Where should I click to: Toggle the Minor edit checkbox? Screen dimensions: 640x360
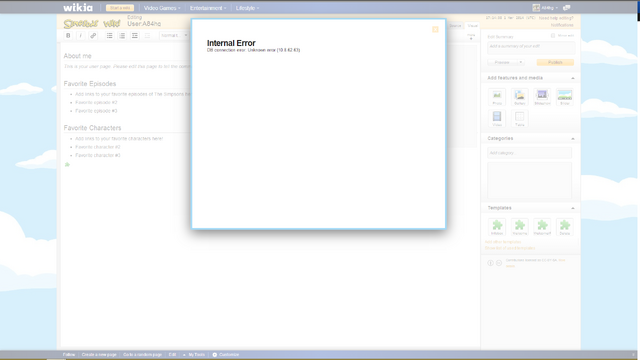(553, 36)
